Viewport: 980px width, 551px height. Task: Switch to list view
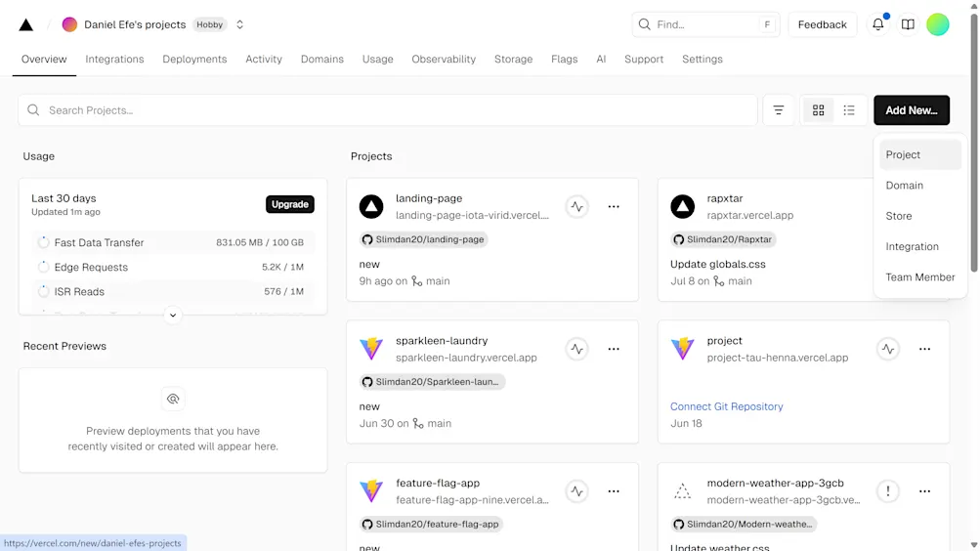coord(849,110)
